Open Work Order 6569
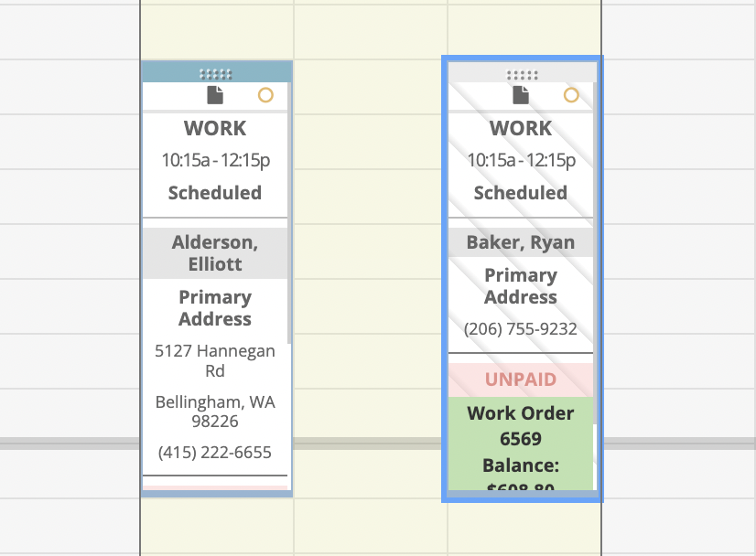Screen dimensions: 756x556 pos(521,425)
